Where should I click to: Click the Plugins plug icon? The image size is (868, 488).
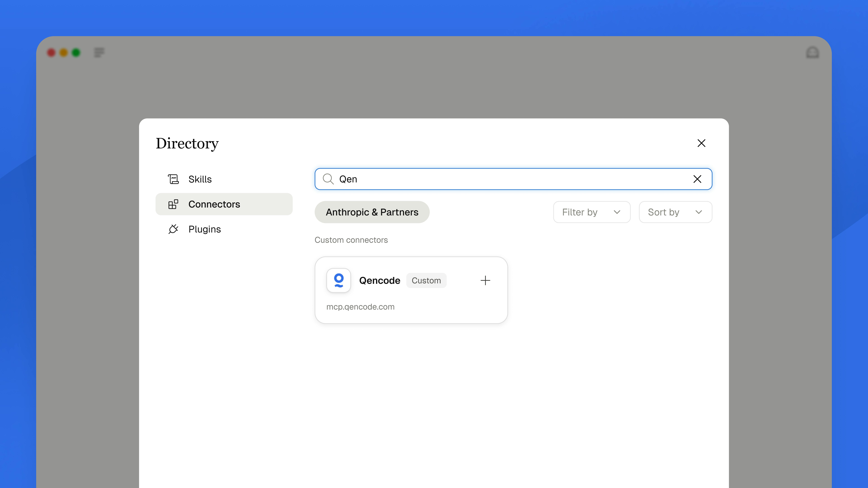click(173, 229)
